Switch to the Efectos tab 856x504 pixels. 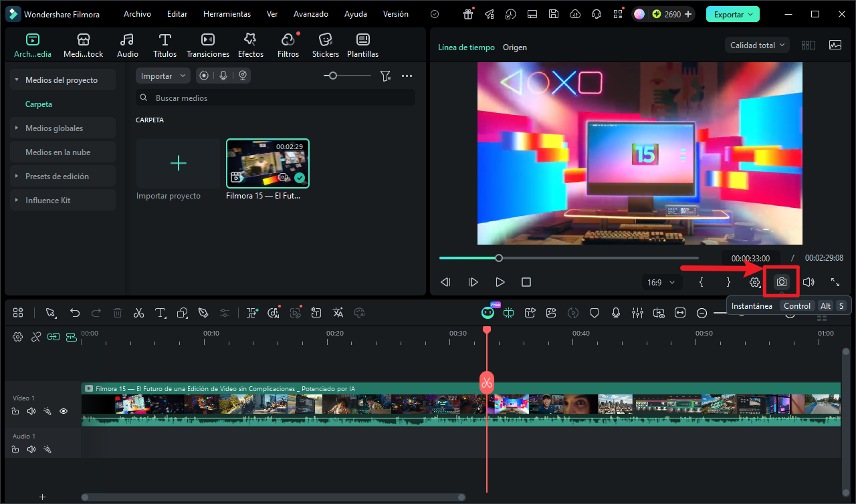[x=251, y=45]
